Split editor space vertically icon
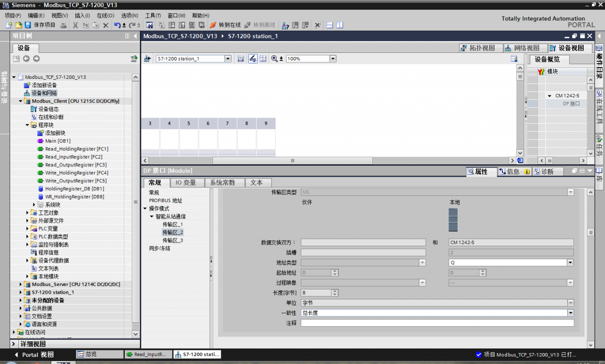The width and height of the screenshot is (605, 364). (x=339, y=25)
